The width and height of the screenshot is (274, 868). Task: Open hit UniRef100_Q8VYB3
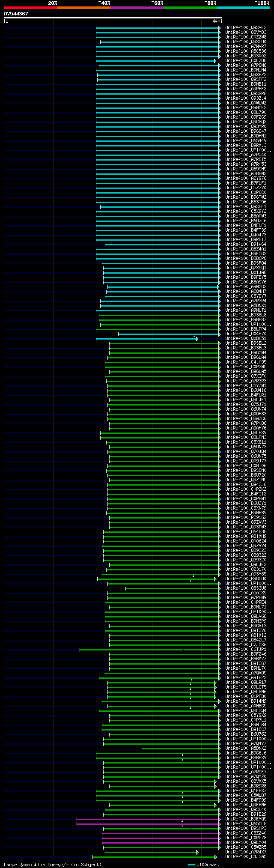[x=246, y=32]
